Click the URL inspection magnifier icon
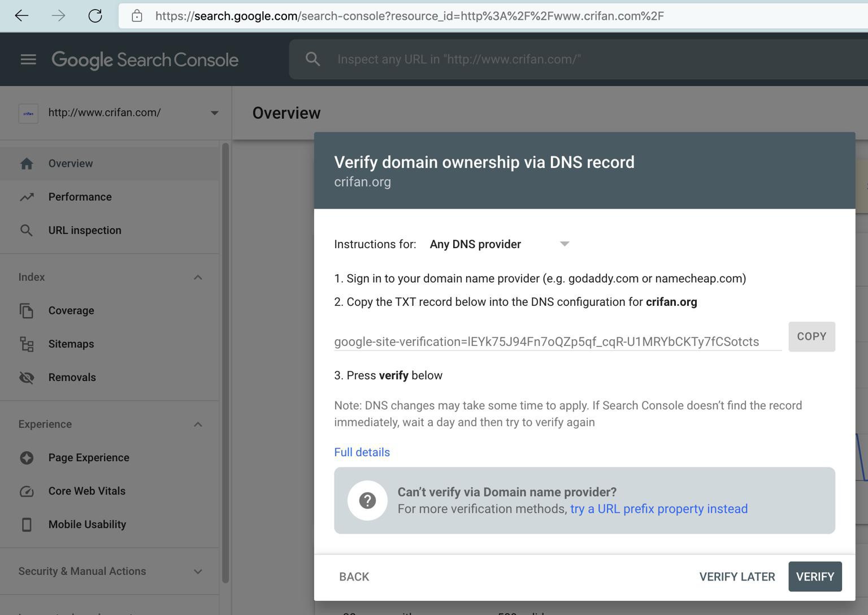This screenshot has width=868, height=615. 27,231
